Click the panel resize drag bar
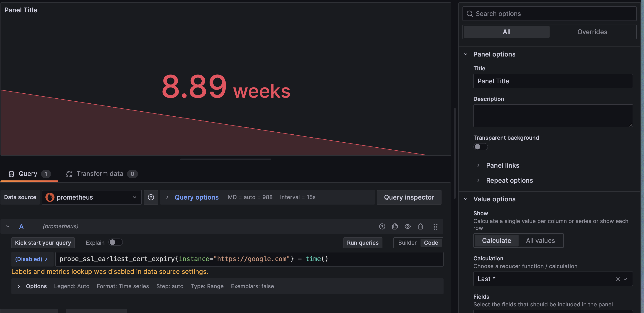The image size is (644, 313). tap(226, 159)
